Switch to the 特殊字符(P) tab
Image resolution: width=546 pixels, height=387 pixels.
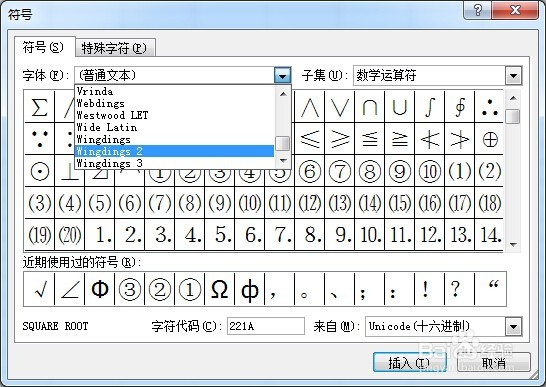pyautogui.click(x=115, y=48)
